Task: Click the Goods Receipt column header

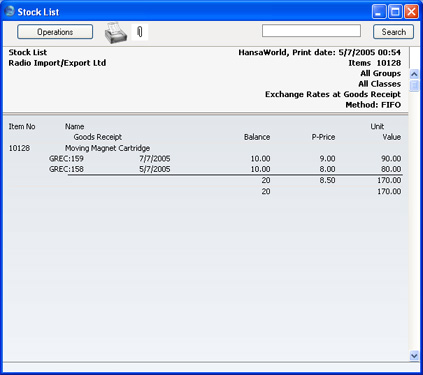Action: click(98, 137)
